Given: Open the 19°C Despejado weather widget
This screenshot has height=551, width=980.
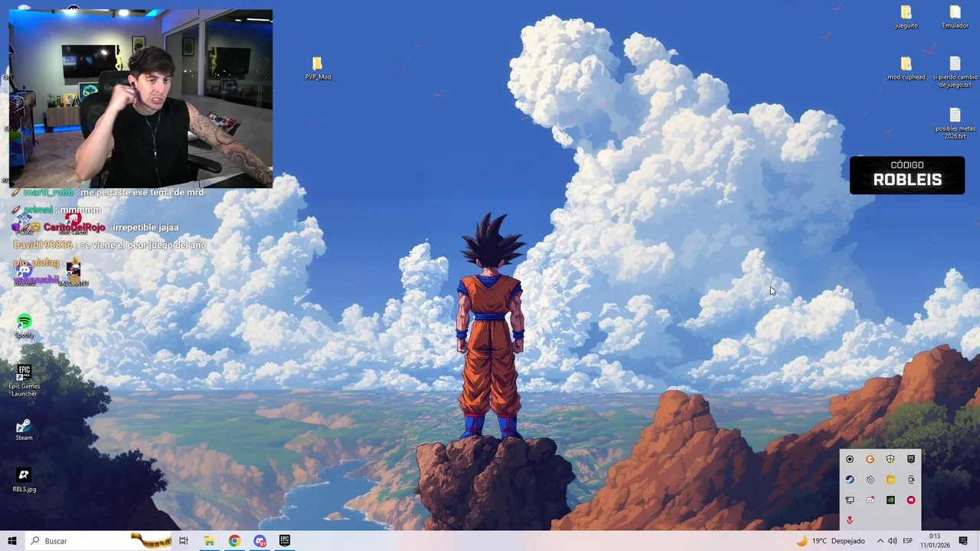Looking at the screenshot, I should coord(831,541).
